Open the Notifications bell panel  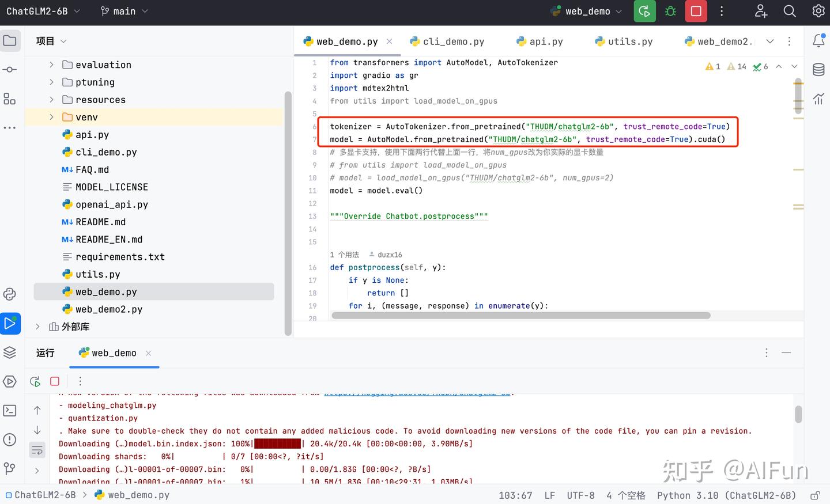818,41
